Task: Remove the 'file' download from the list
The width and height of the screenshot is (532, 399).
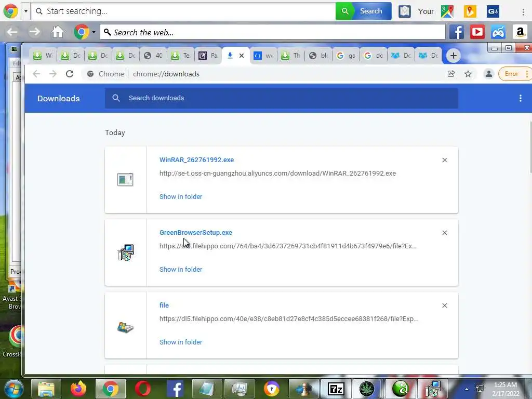Action: pyautogui.click(x=445, y=305)
